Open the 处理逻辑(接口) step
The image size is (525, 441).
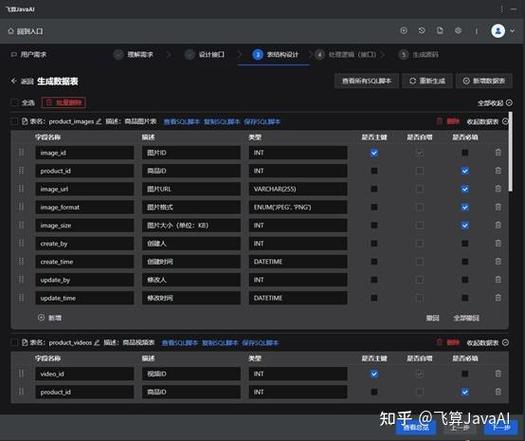[346, 54]
